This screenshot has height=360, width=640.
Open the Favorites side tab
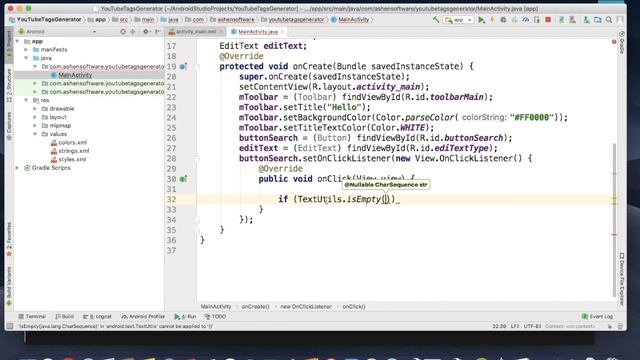tap(9, 240)
